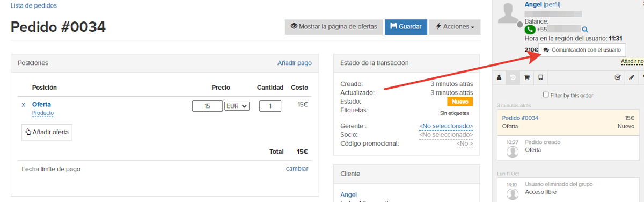Screen dimensions: 644x202
Task: Open the shopping cart tab icon
Action: [526, 77]
